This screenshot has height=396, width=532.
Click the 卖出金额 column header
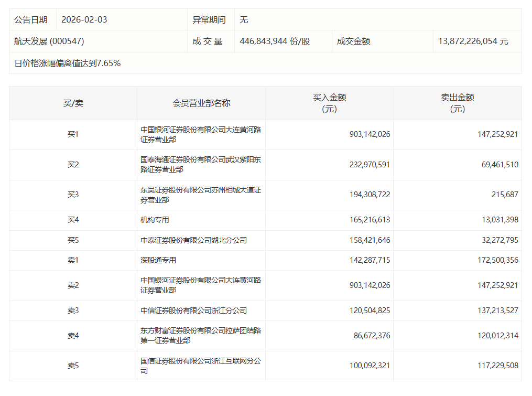[457, 103]
